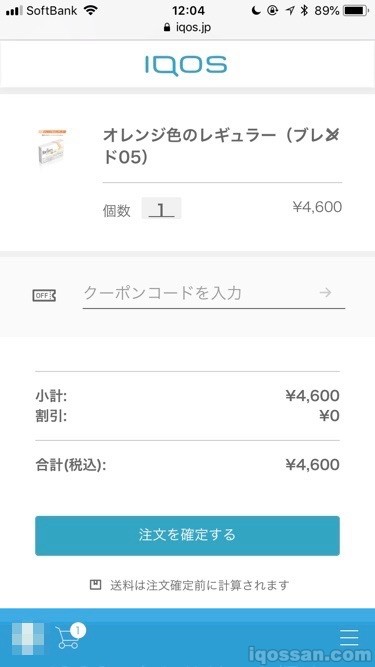
Task: Click the IQOS logo
Action: 186,66
